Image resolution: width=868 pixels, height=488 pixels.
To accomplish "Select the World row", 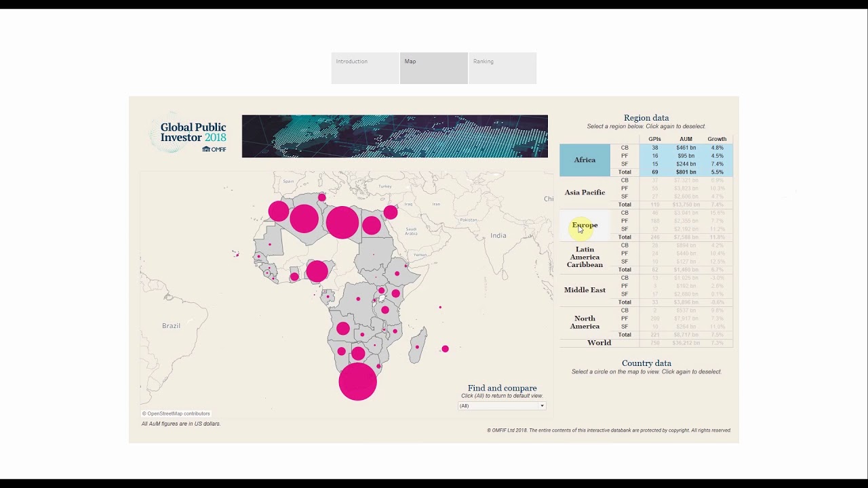I will (599, 343).
